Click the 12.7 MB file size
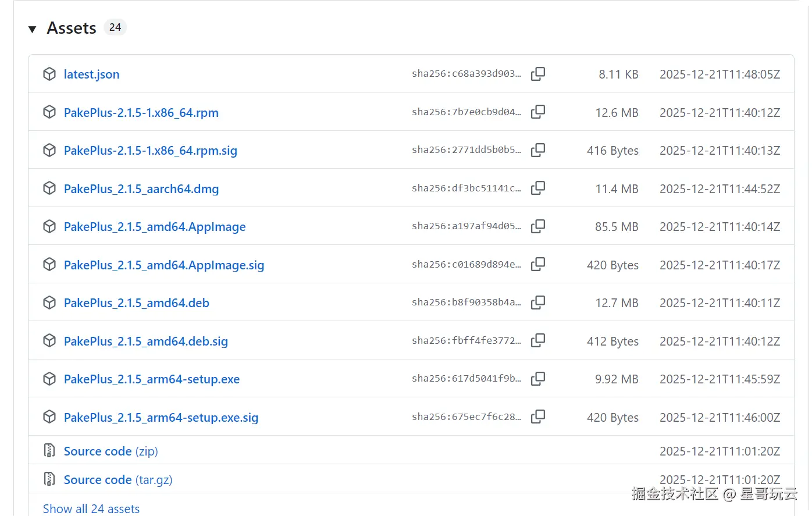812x516 pixels. click(x=617, y=303)
